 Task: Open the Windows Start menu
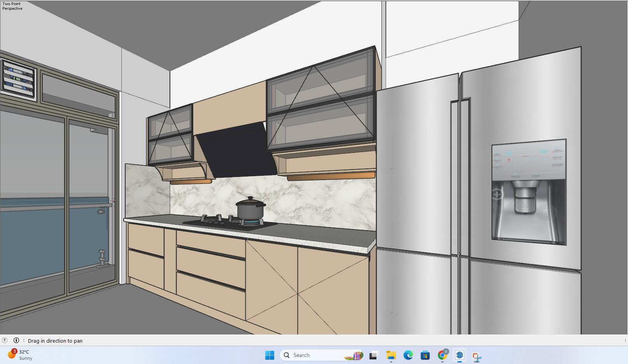(x=269, y=355)
